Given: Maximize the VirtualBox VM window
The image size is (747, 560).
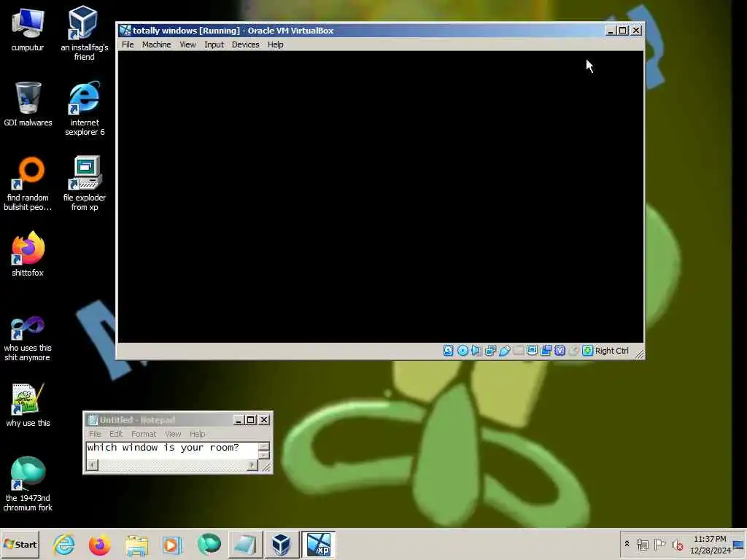Looking at the screenshot, I should [x=623, y=31].
